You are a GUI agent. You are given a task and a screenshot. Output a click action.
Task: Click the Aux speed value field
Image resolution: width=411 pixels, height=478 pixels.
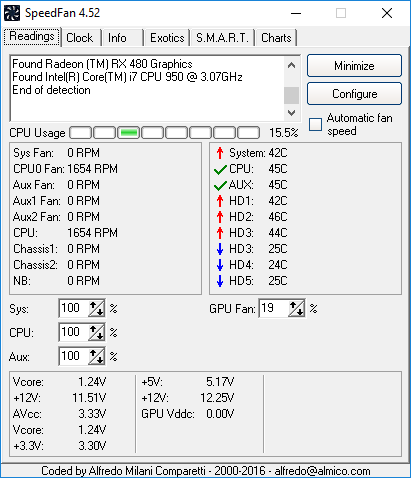pyautogui.click(x=73, y=356)
